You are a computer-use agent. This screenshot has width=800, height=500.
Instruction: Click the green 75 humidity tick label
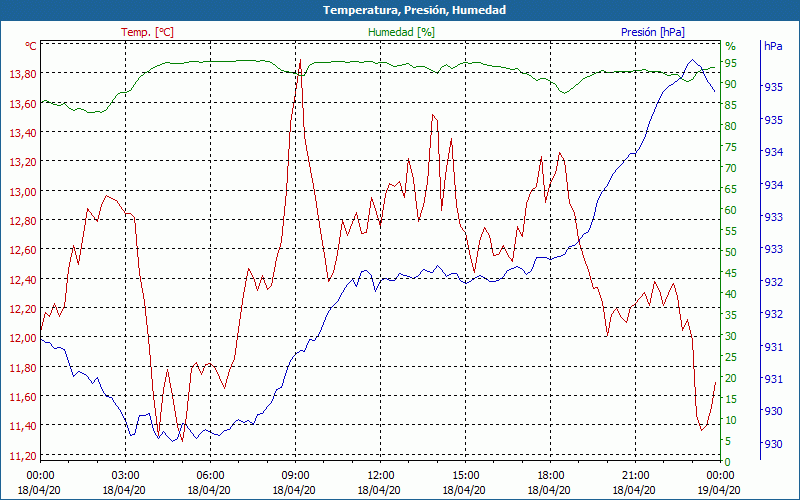[x=731, y=147]
